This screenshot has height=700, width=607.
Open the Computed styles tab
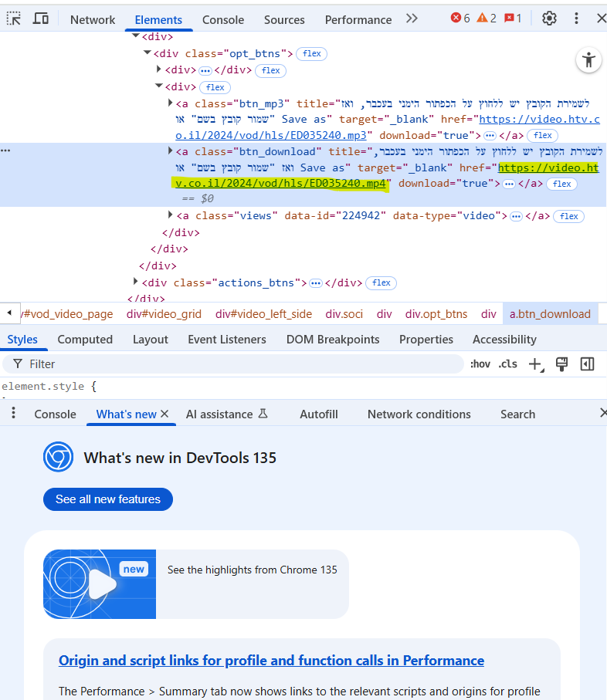point(85,340)
